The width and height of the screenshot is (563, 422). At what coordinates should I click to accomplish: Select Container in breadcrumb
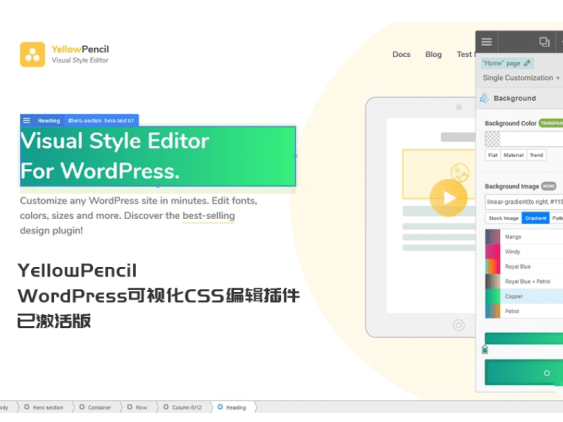click(95, 407)
